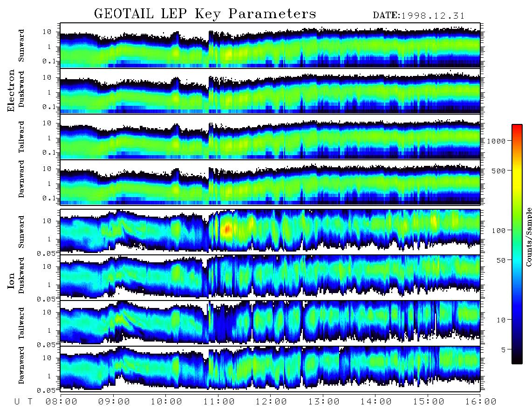The width and height of the screenshot is (532, 410).
Task: Select the Ion "Duskward" panel label
Action: 21,275
